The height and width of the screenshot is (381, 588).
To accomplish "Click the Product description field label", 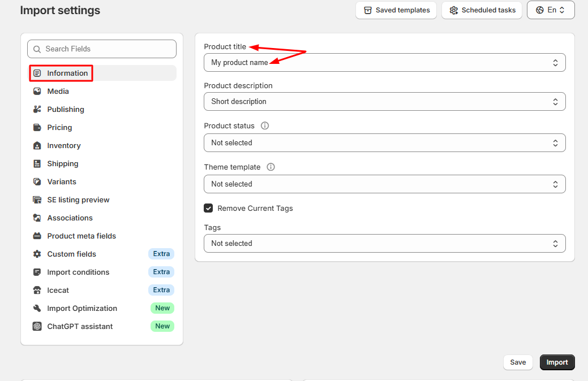I will pos(238,86).
